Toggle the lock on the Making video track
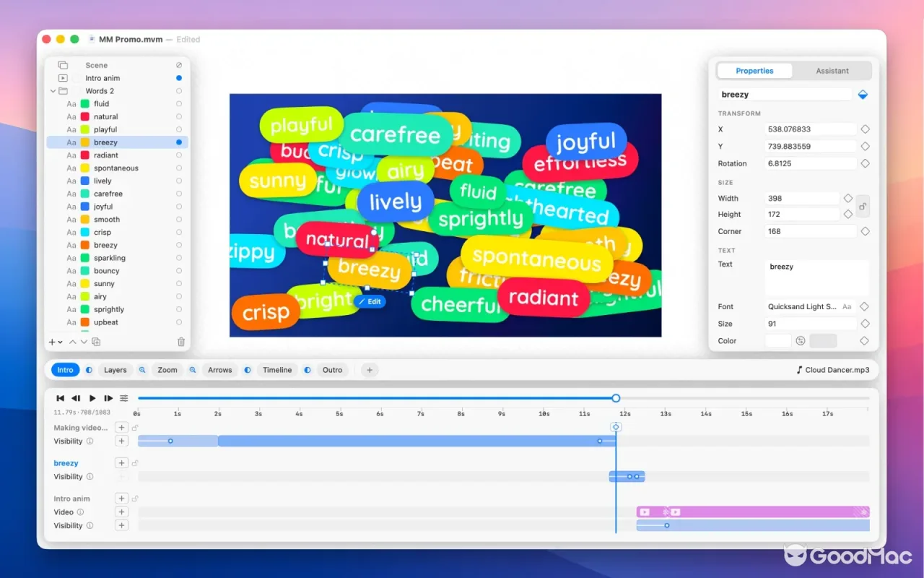924x578 pixels. pos(135,428)
